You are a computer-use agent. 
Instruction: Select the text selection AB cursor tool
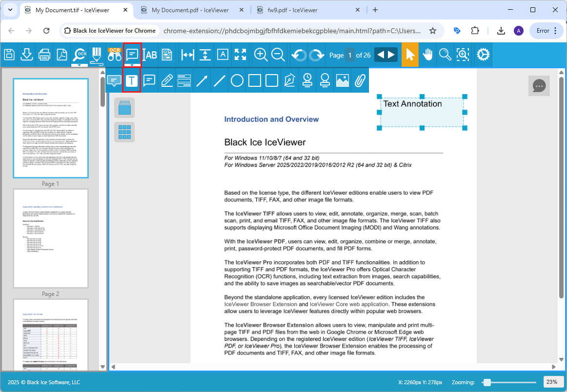pyautogui.click(x=150, y=55)
